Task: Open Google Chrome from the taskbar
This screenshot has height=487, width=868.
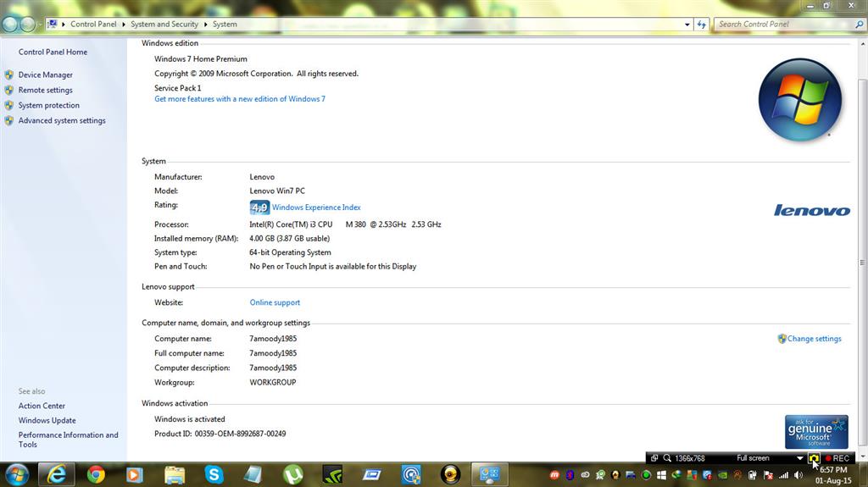Action: (x=96, y=475)
